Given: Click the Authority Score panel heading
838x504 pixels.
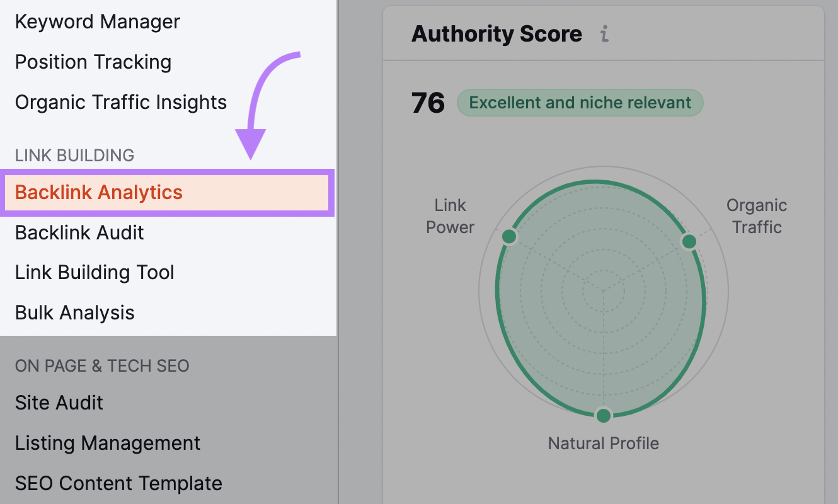Looking at the screenshot, I should coord(496,34).
